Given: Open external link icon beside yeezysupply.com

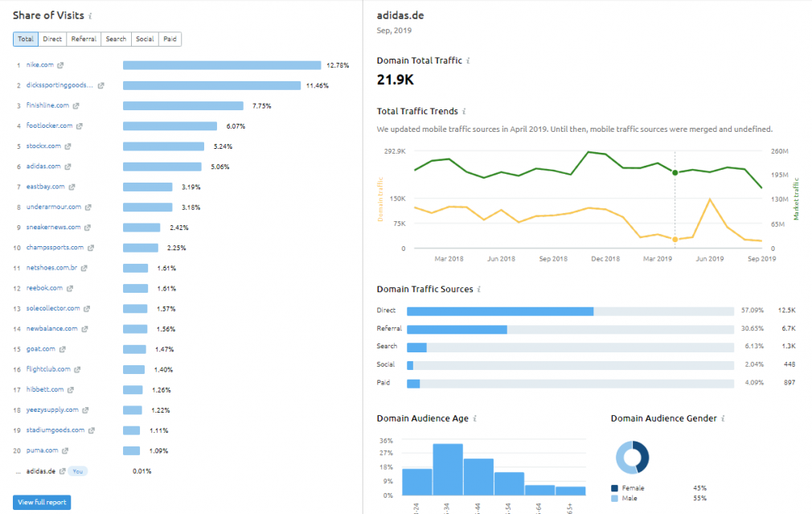Looking at the screenshot, I should point(85,410).
